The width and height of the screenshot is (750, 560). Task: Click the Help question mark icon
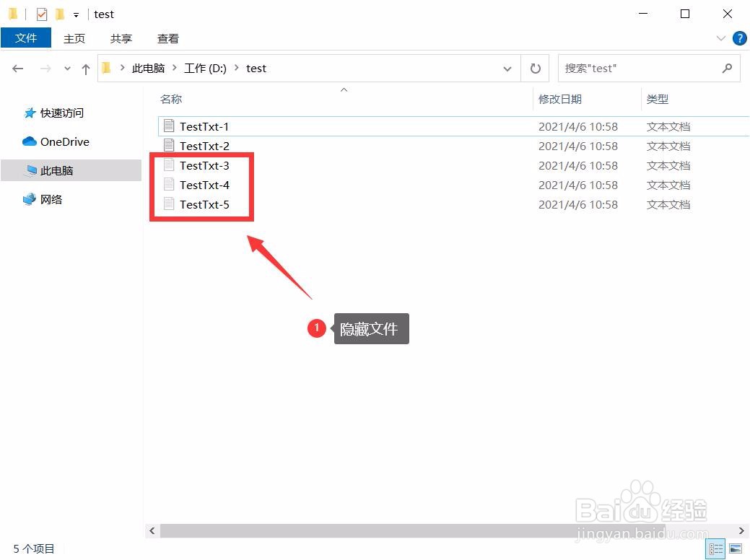coord(739,38)
